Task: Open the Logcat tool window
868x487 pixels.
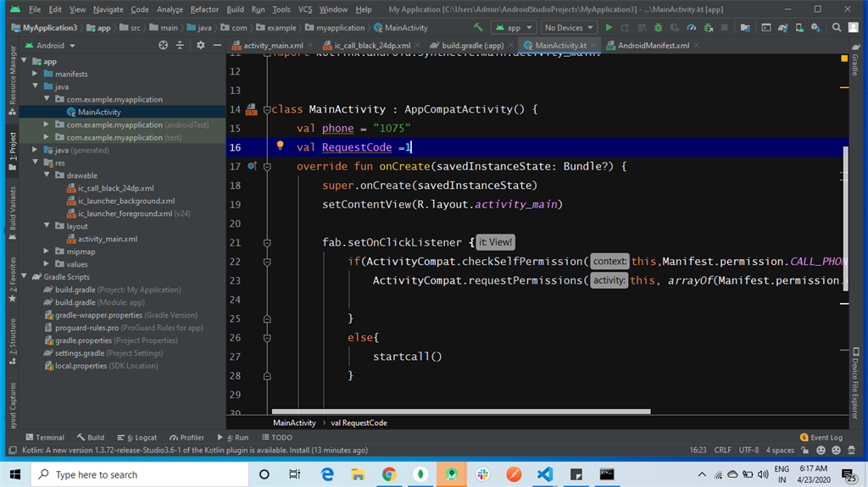Action: [136, 437]
